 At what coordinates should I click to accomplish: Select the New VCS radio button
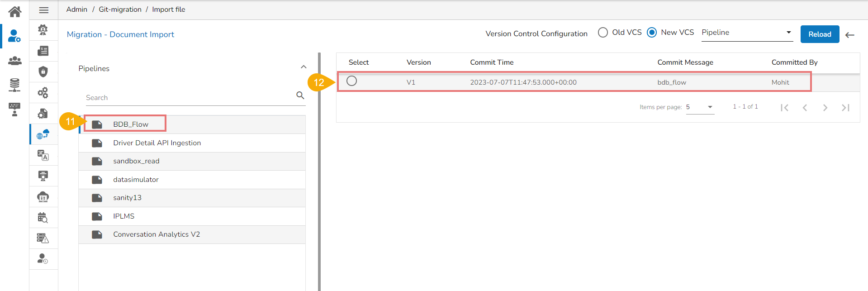click(x=652, y=33)
